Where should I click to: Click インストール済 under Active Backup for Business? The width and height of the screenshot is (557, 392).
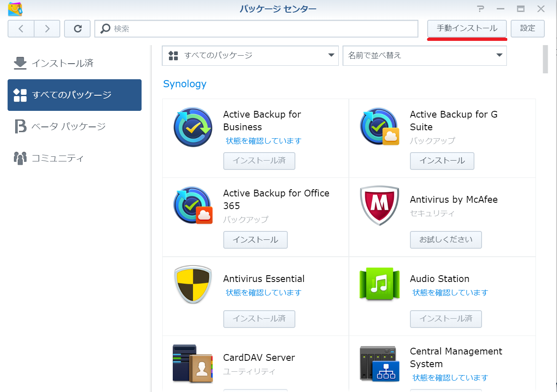tap(259, 161)
